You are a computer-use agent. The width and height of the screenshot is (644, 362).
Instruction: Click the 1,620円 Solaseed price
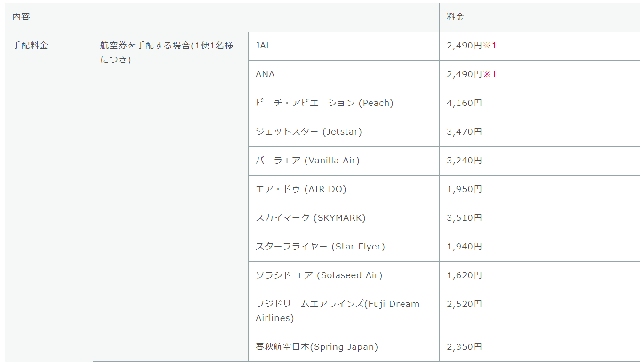coord(465,275)
